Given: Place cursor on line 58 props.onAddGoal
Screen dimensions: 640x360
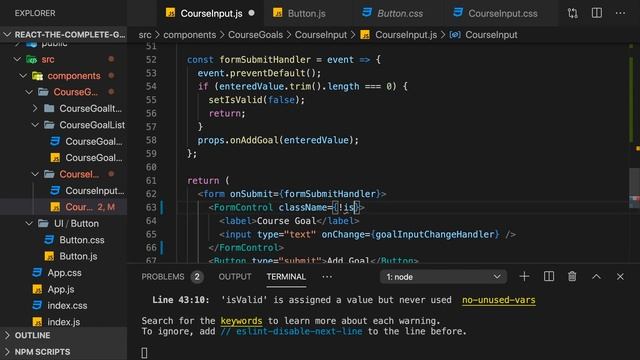Looking at the screenshot, I should click(278, 140).
